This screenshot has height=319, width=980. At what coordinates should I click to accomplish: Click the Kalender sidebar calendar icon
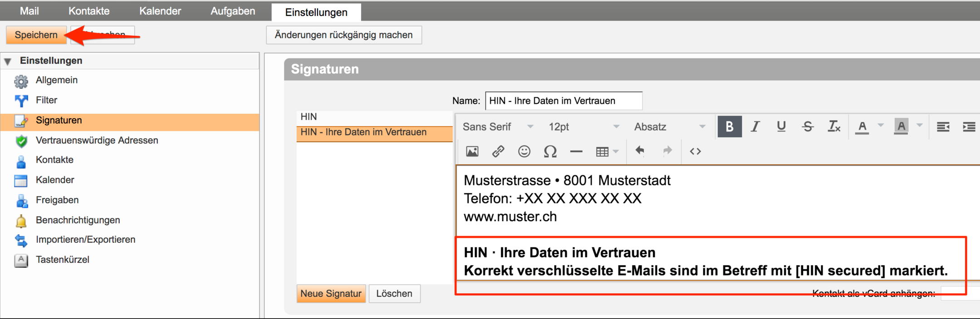21,181
